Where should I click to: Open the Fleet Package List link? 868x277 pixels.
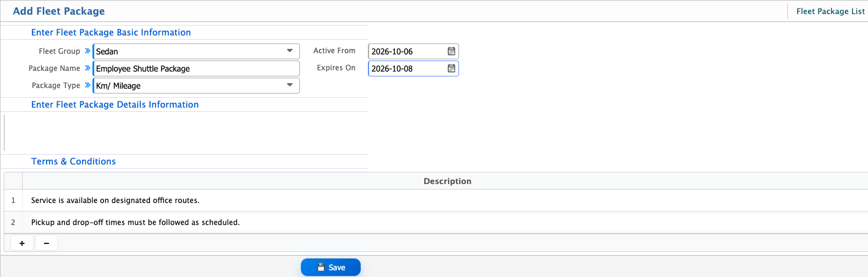[830, 11]
